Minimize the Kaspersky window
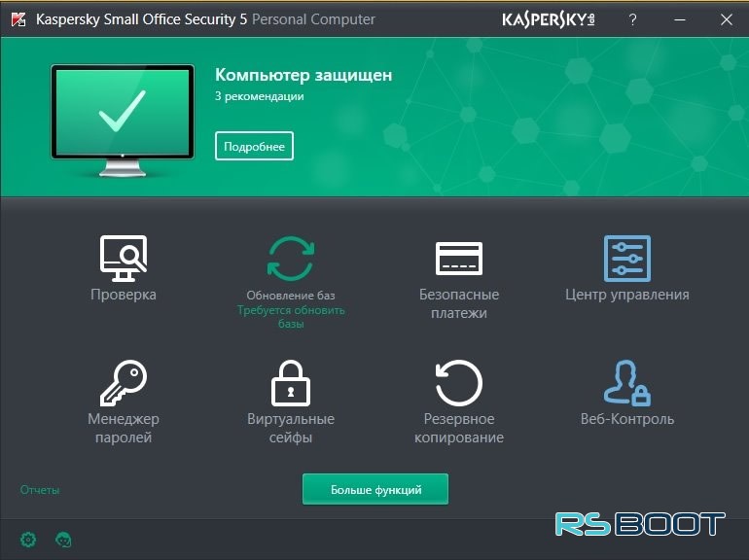This screenshot has height=560, width=749. [680, 19]
